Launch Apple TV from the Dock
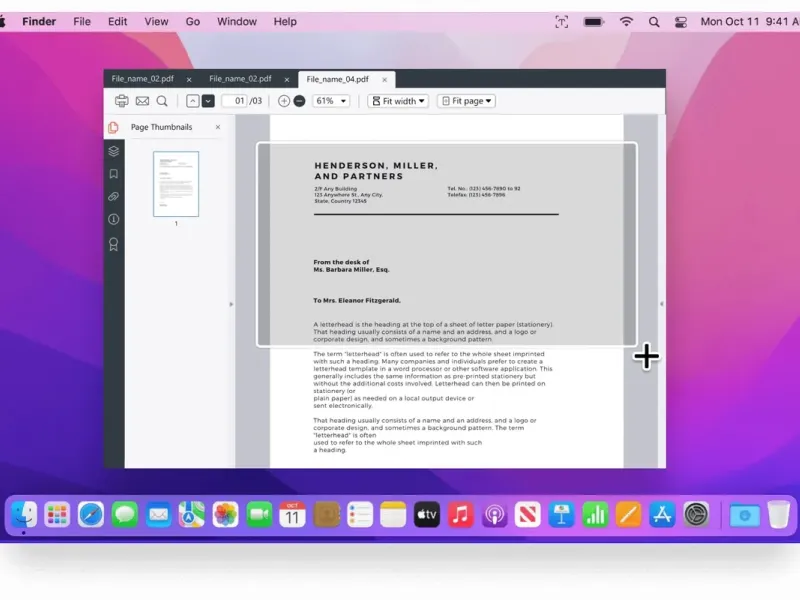Image resolution: width=800 pixels, height=600 pixels. pyautogui.click(x=427, y=514)
